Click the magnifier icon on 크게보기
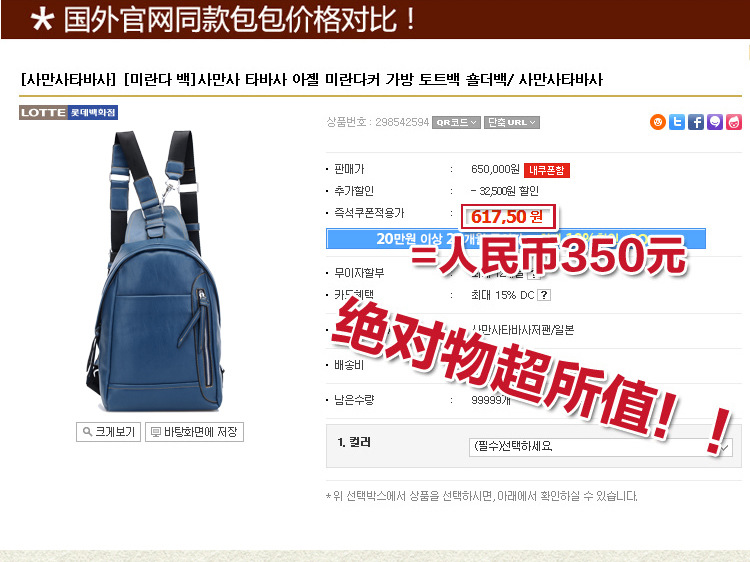This screenshot has width=750, height=562. click(87, 432)
